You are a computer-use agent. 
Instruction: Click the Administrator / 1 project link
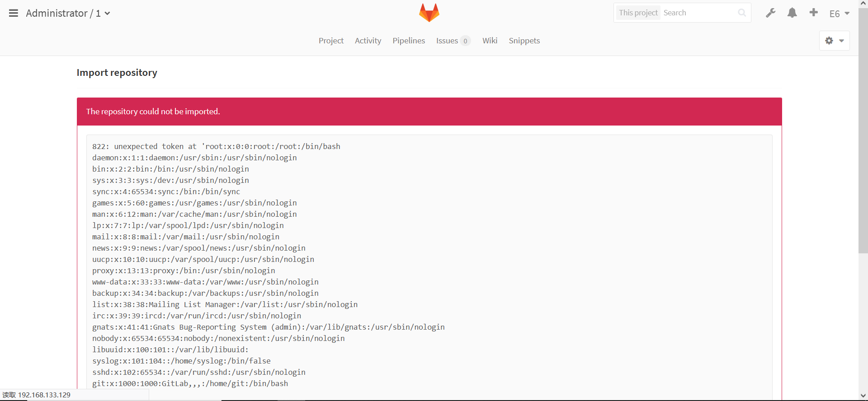tap(63, 14)
